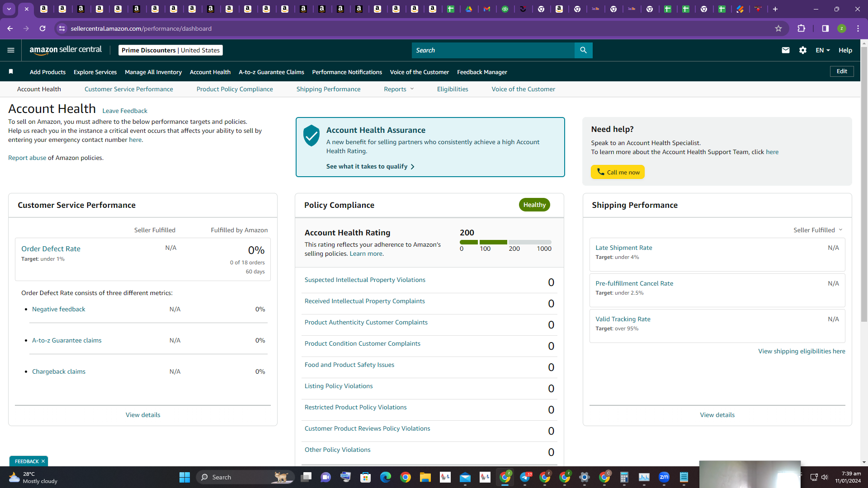Open the Late Shipment Rate link
Viewport: 868px width, 488px height.
click(624, 248)
